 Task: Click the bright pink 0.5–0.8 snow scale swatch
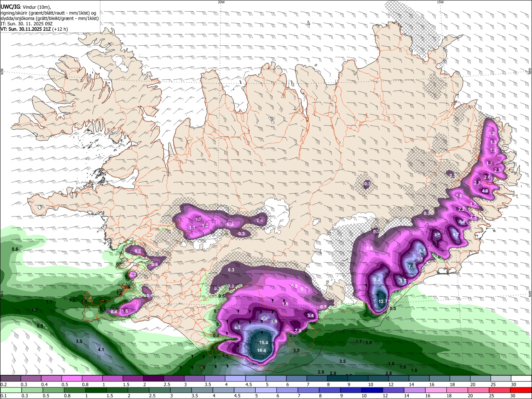pyautogui.click(x=71, y=378)
